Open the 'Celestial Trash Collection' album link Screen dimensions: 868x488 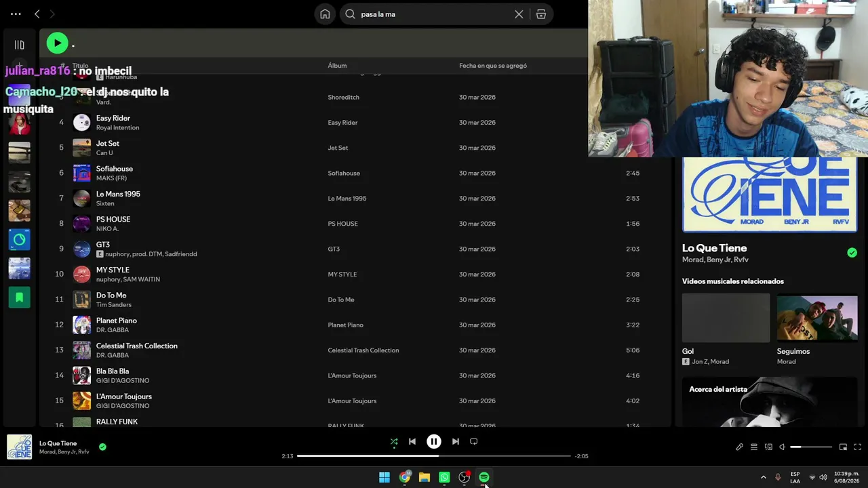pyautogui.click(x=363, y=350)
